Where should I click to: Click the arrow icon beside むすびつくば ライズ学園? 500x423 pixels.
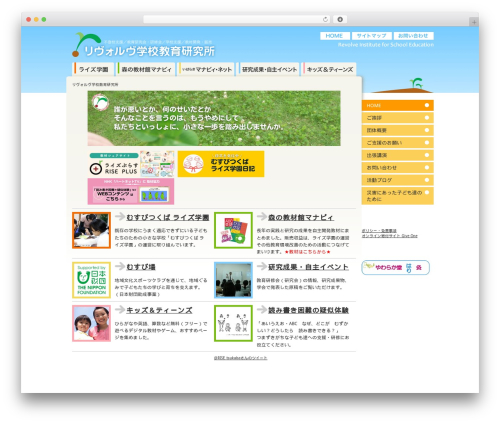click(x=120, y=217)
